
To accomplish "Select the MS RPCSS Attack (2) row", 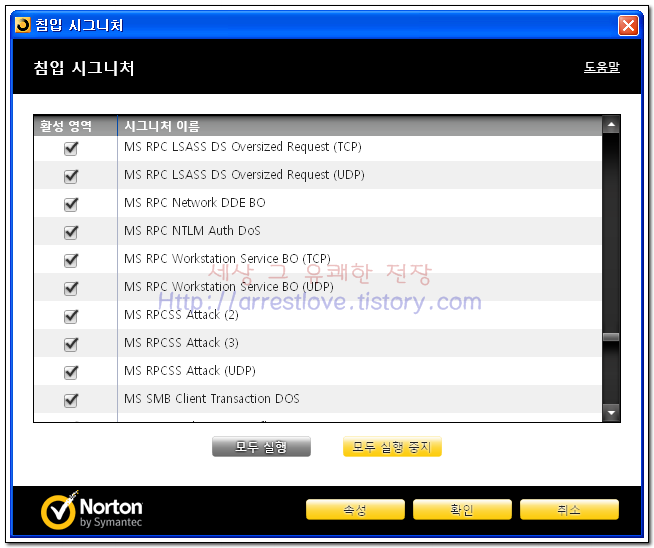I will tap(318, 315).
